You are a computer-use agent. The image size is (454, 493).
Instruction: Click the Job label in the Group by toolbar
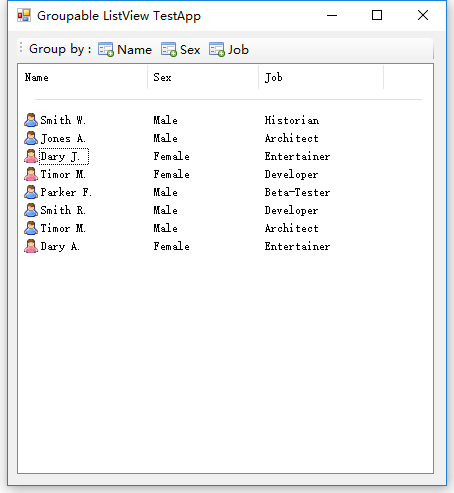(x=238, y=50)
